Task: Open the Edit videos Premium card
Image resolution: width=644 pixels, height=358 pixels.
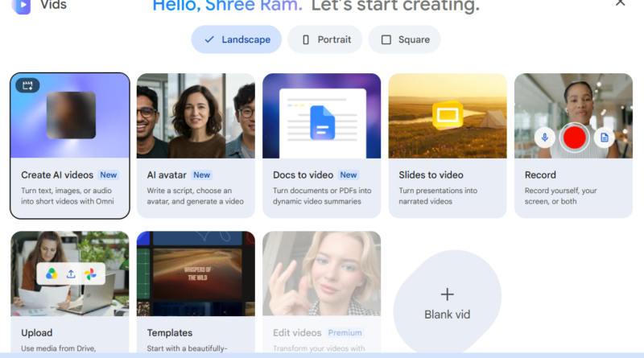Action: click(321, 291)
